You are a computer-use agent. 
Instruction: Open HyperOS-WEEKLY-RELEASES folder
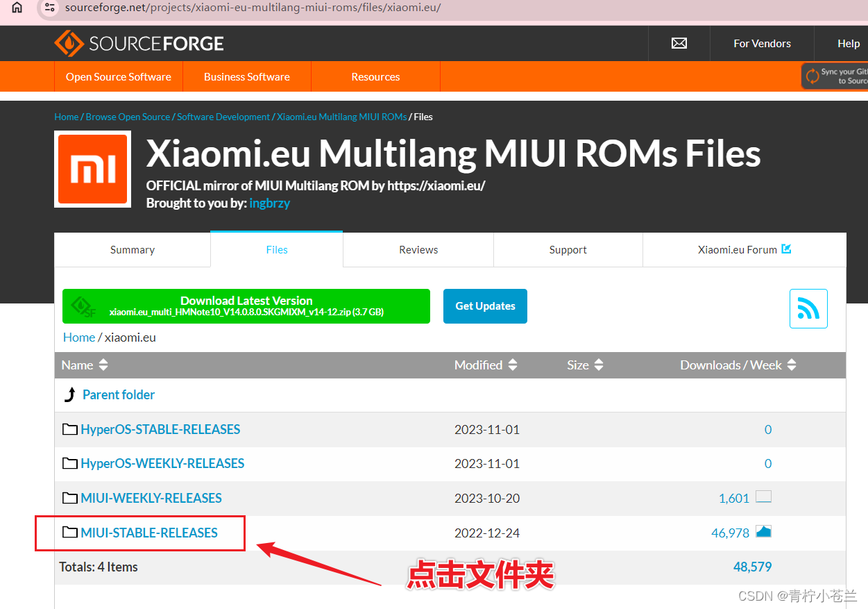click(162, 463)
